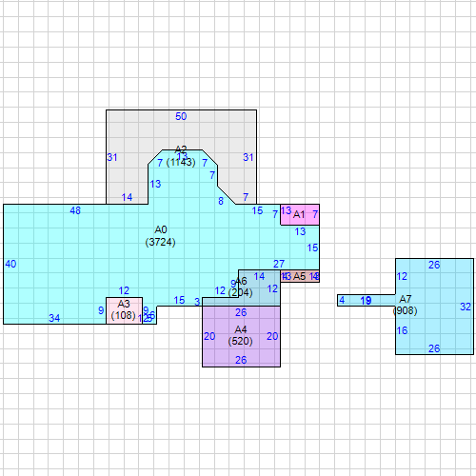Select the 15 dimension on A0's right edge
476x476 pixels.
pyautogui.click(x=312, y=248)
